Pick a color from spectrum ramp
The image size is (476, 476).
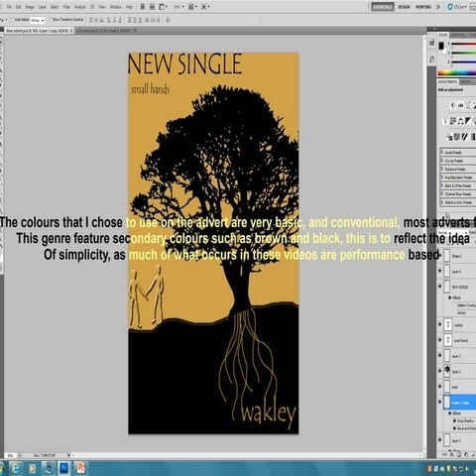[x=457, y=72]
